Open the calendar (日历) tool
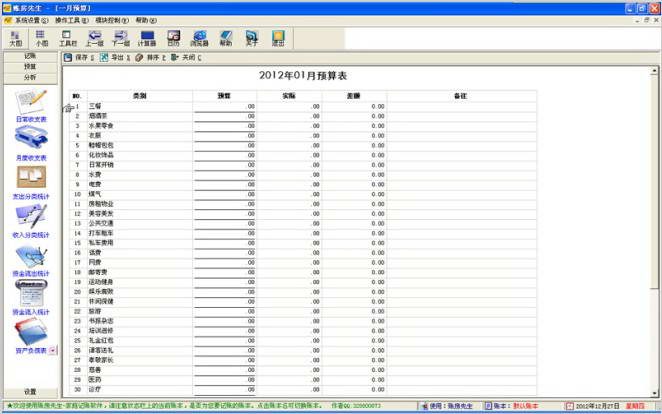This screenshot has height=414, width=662. point(174,38)
